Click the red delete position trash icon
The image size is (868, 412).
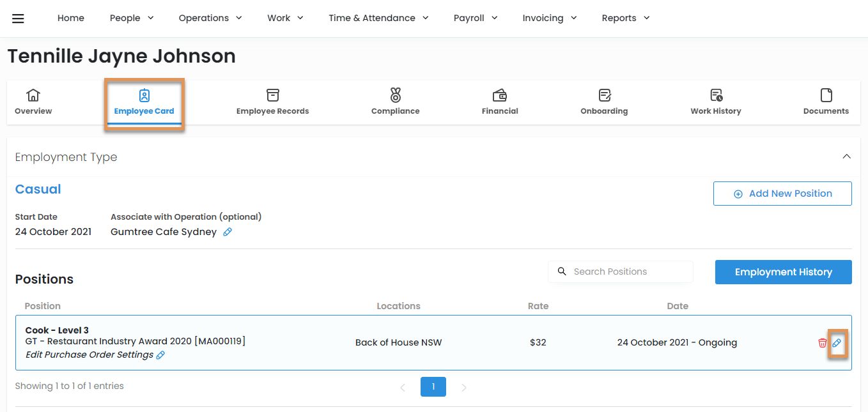pos(822,343)
